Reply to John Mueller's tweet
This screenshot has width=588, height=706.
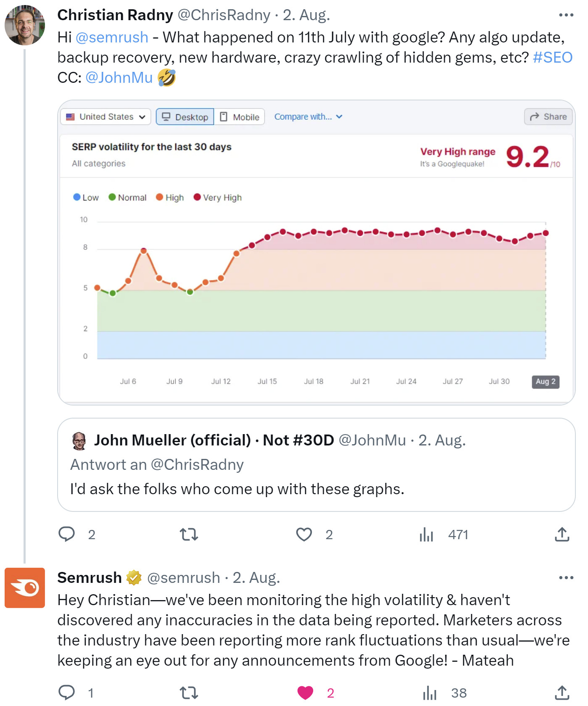[67, 534]
